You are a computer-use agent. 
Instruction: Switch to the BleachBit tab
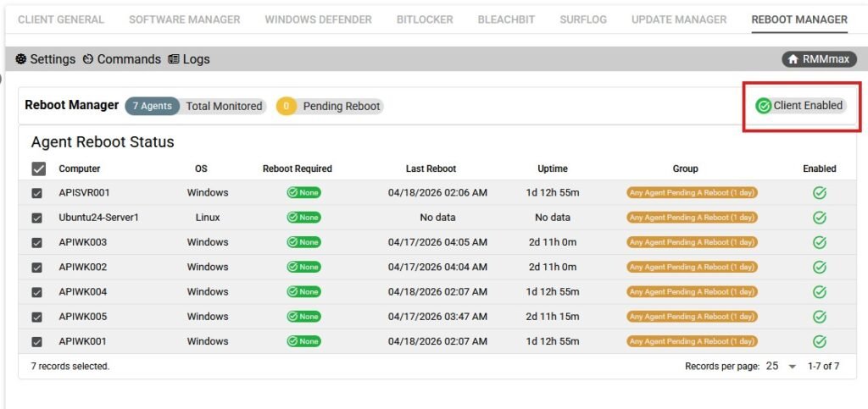pyautogui.click(x=507, y=19)
